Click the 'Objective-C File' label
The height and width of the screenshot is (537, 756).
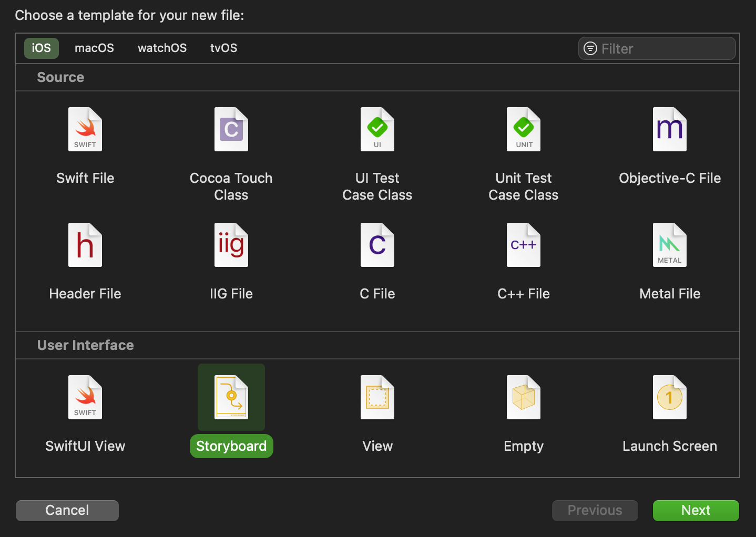tap(670, 178)
